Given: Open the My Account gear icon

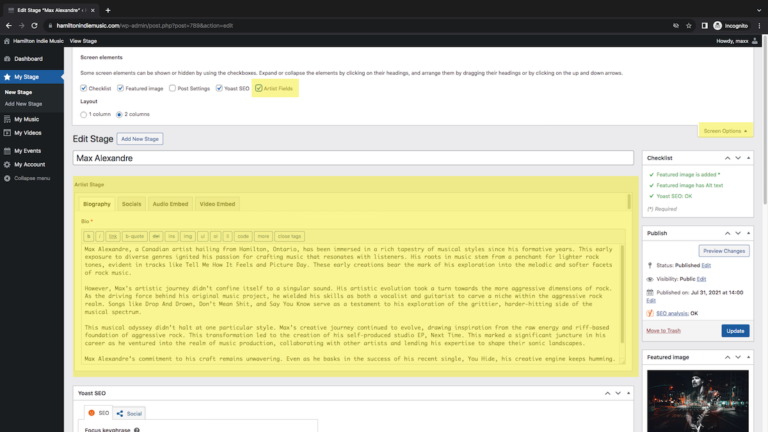Looking at the screenshot, I should (6, 164).
